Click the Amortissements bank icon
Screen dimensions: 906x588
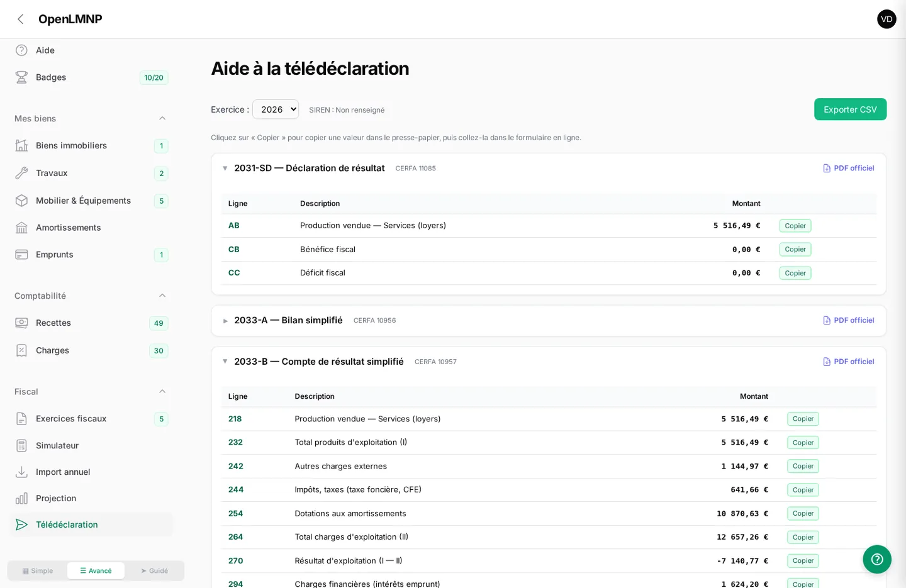pyautogui.click(x=21, y=228)
